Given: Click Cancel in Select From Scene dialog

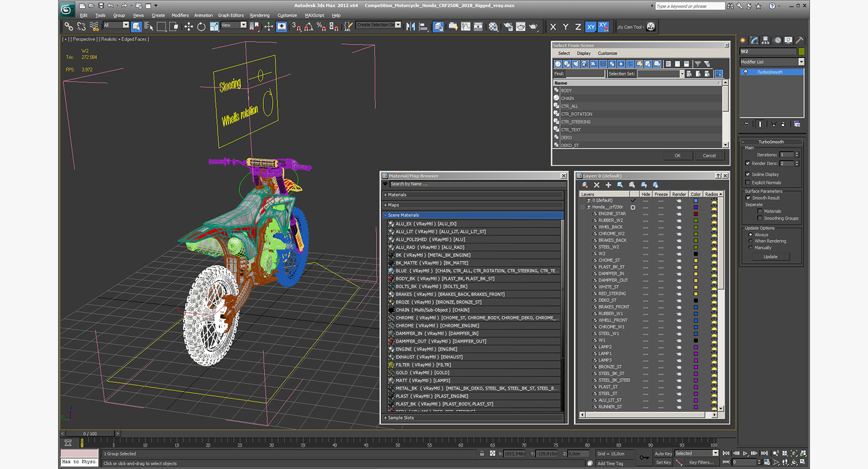Looking at the screenshot, I should 709,155.
